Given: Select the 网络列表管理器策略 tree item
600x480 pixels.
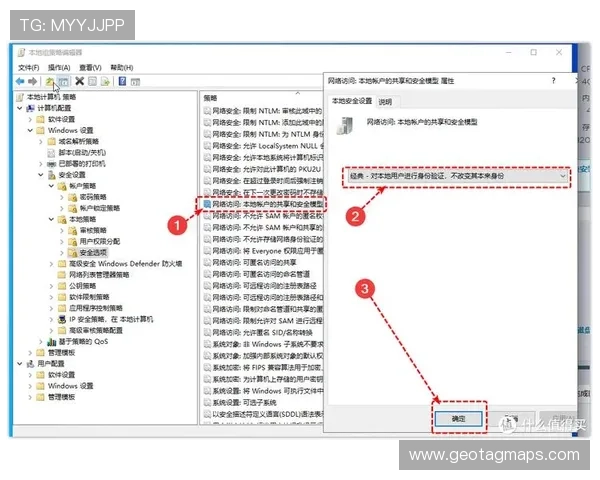Looking at the screenshot, I should [x=99, y=275].
